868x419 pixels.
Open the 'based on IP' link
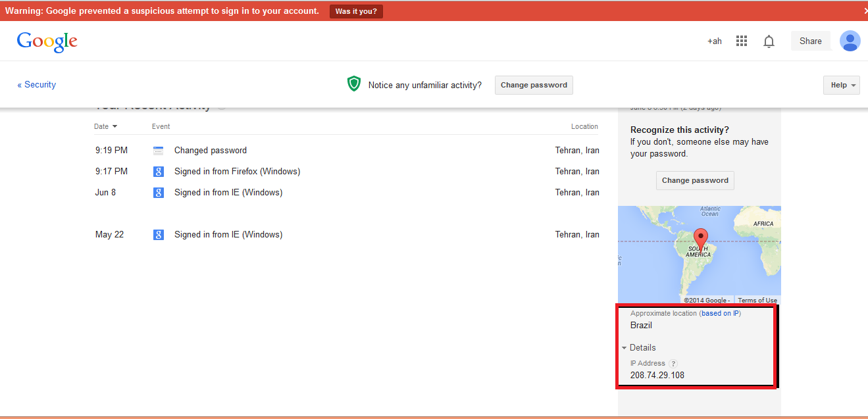pyautogui.click(x=720, y=313)
